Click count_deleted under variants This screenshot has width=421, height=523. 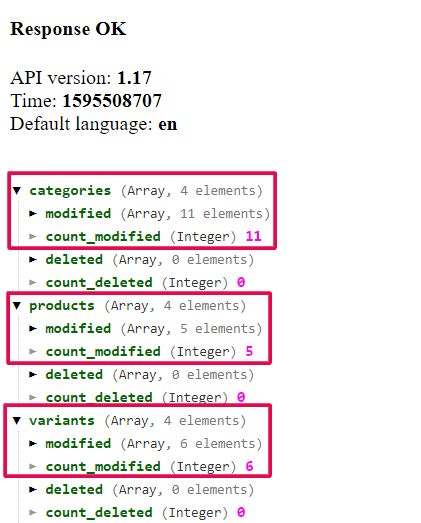pos(99,513)
